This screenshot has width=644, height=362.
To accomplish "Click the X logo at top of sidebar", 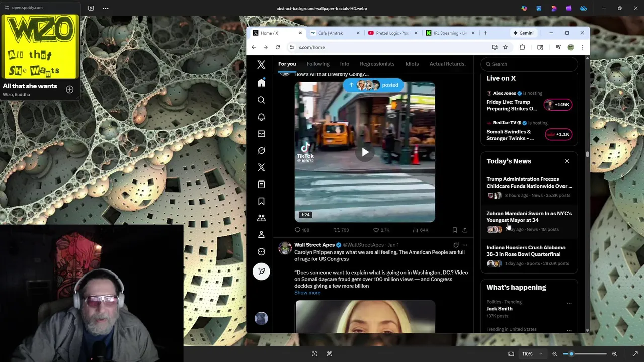I will click(x=261, y=64).
